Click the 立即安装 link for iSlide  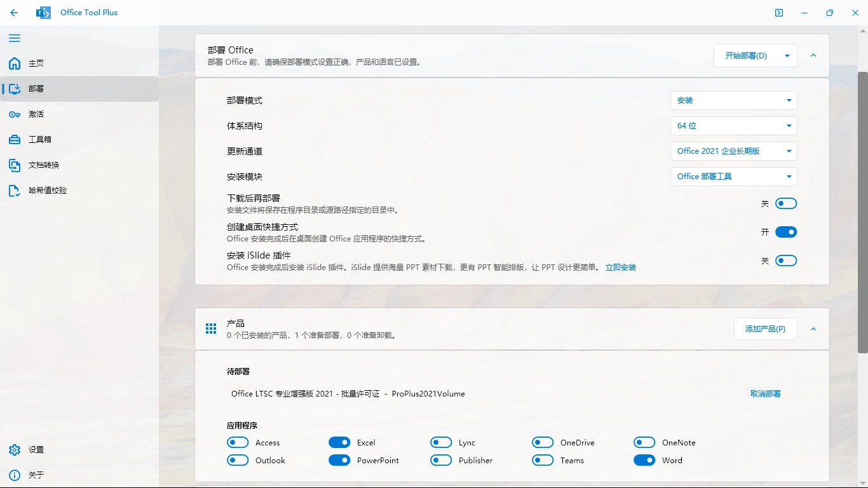click(x=621, y=268)
